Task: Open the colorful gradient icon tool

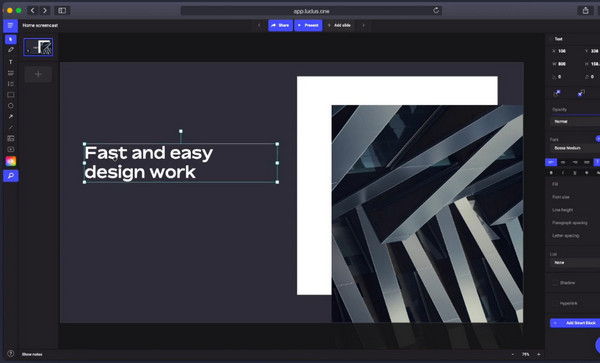Action: (11, 161)
